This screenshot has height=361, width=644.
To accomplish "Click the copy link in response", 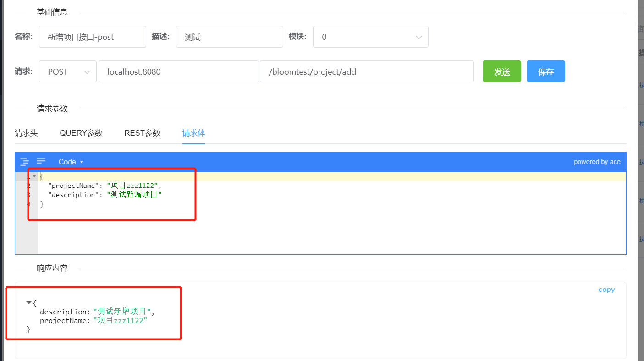I will pyautogui.click(x=606, y=290).
